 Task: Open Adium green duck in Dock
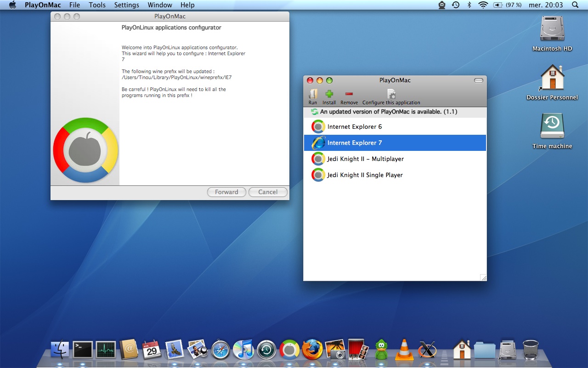click(x=381, y=350)
